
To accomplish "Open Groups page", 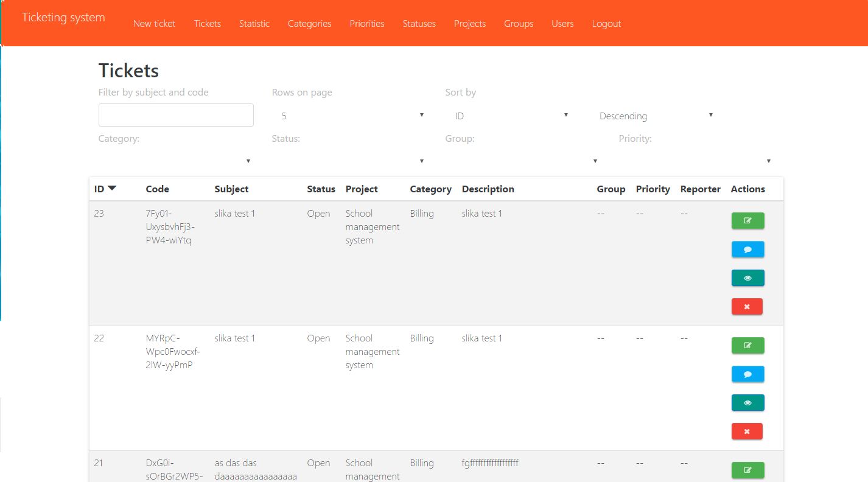I will pyautogui.click(x=519, y=24).
